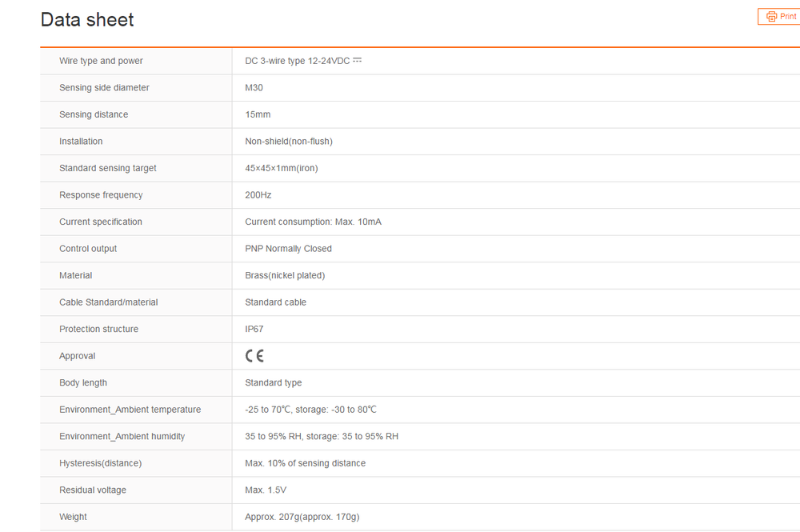Select the Body length row label
This screenshot has width=800, height=532.
click(x=82, y=382)
